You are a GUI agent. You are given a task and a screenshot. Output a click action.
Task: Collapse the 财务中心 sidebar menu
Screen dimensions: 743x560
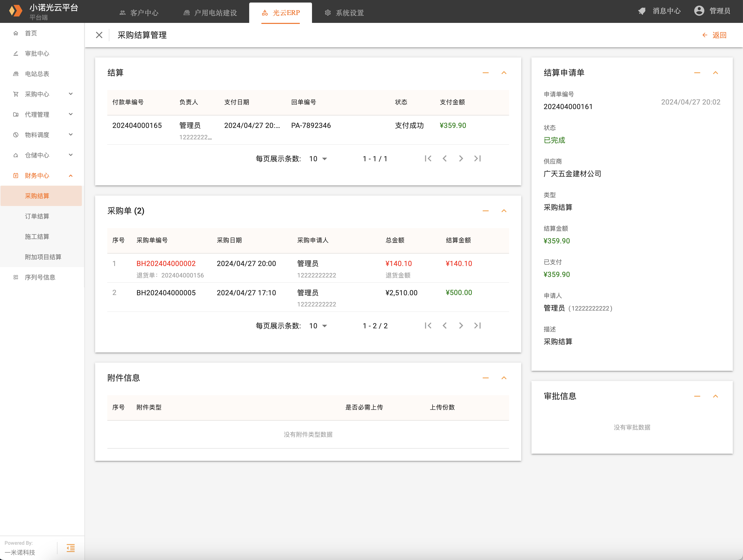(42, 176)
